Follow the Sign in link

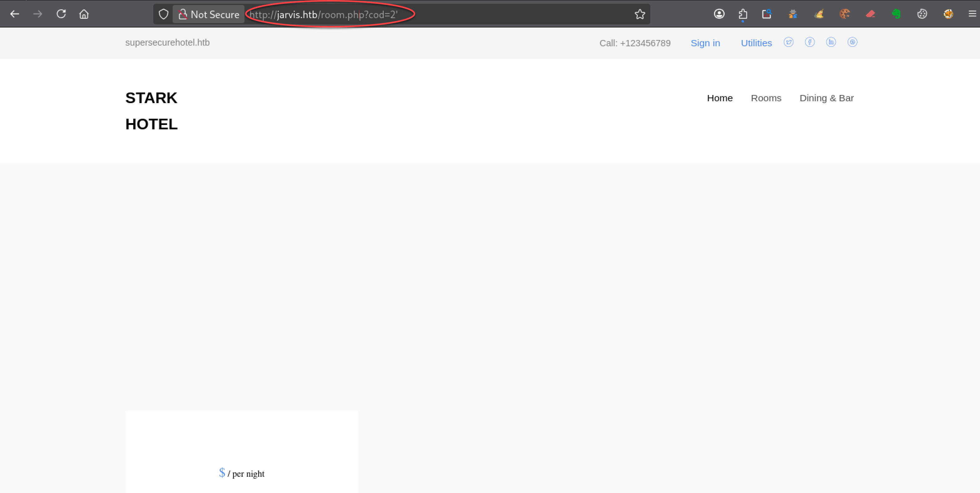[705, 43]
